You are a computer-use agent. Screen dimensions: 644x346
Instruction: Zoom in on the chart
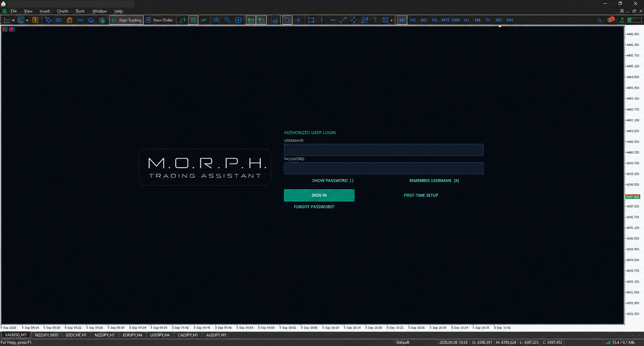pyautogui.click(x=217, y=20)
